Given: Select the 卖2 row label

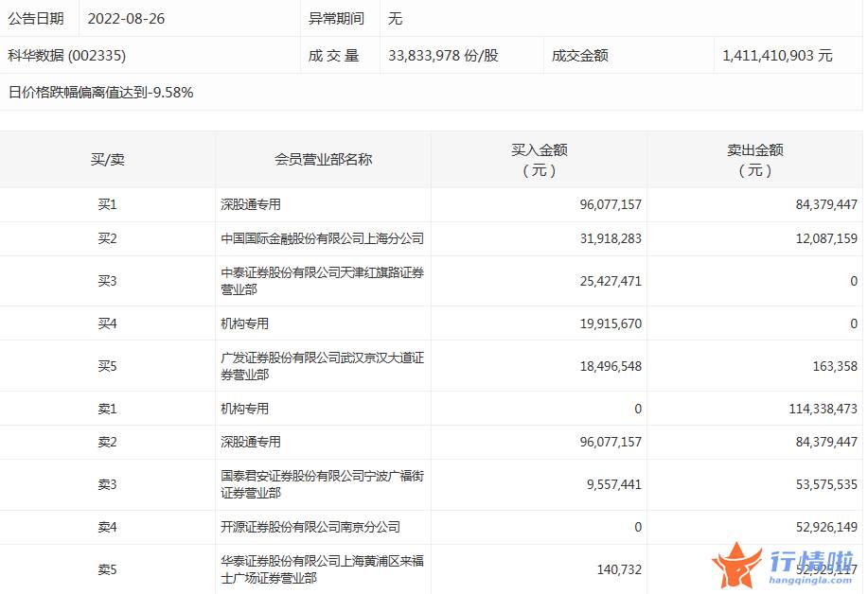Looking at the screenshot, I should 107,442.
